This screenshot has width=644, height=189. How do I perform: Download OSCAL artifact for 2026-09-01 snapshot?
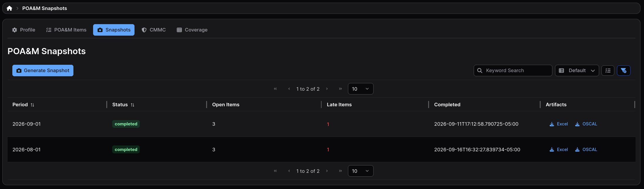click(x=586, y=124)
